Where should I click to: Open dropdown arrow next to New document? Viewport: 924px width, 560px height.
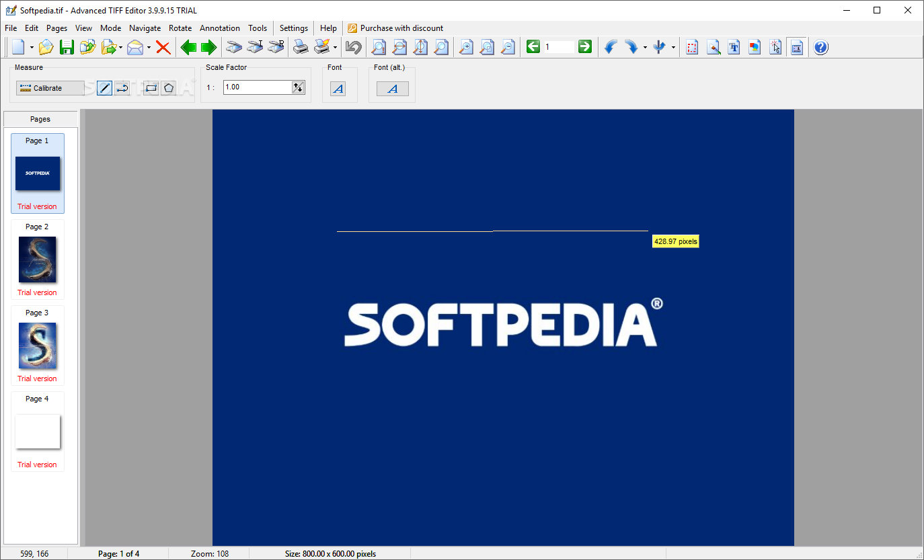coord(32,48)
